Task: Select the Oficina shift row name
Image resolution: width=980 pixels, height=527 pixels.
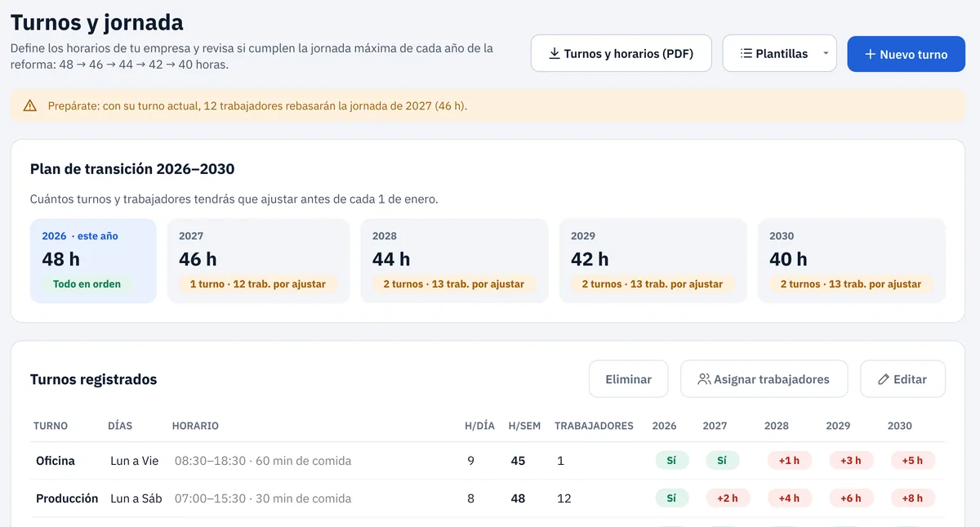Action: pyautogui.click(x=56, y=461)
